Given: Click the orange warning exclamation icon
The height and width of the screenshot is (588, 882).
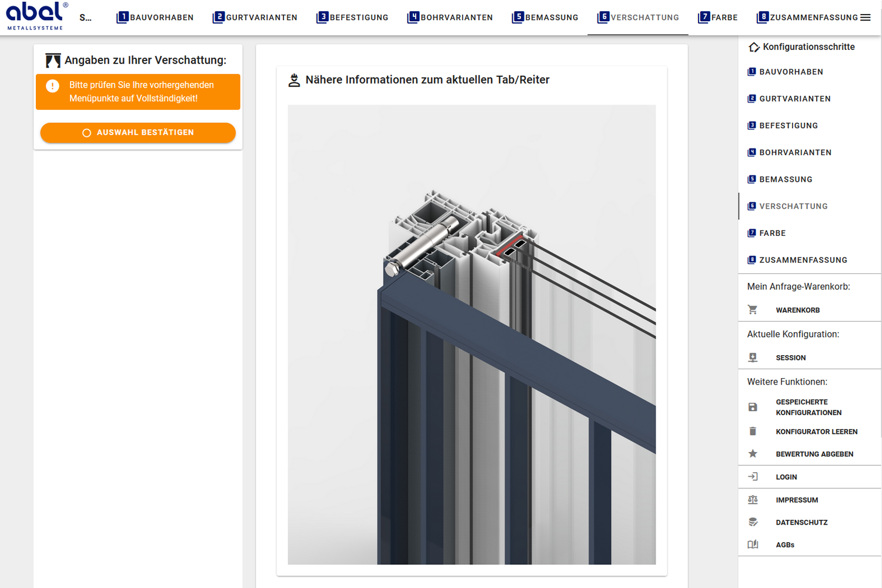Looking at the screenshot, I should coord(52,86).
